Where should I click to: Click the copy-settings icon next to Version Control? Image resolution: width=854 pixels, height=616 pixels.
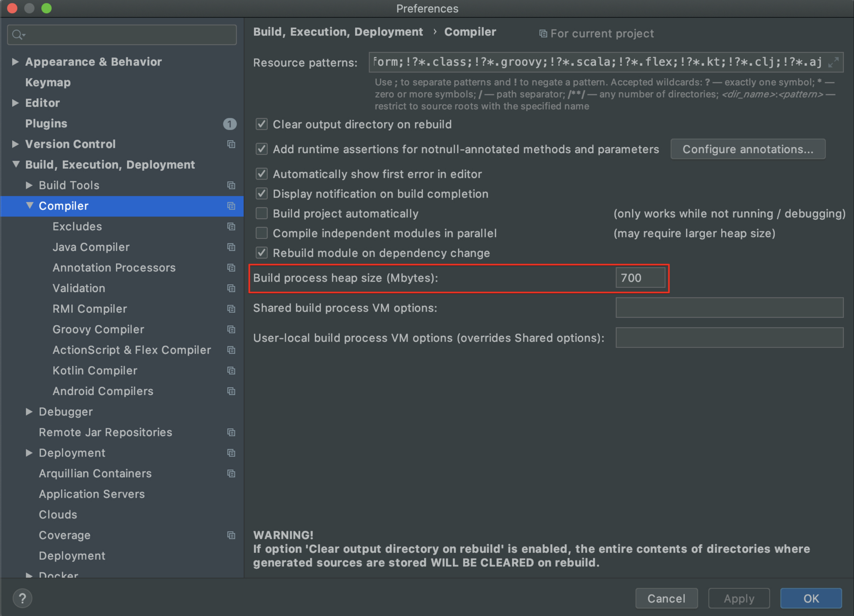[x=231, y=145]
